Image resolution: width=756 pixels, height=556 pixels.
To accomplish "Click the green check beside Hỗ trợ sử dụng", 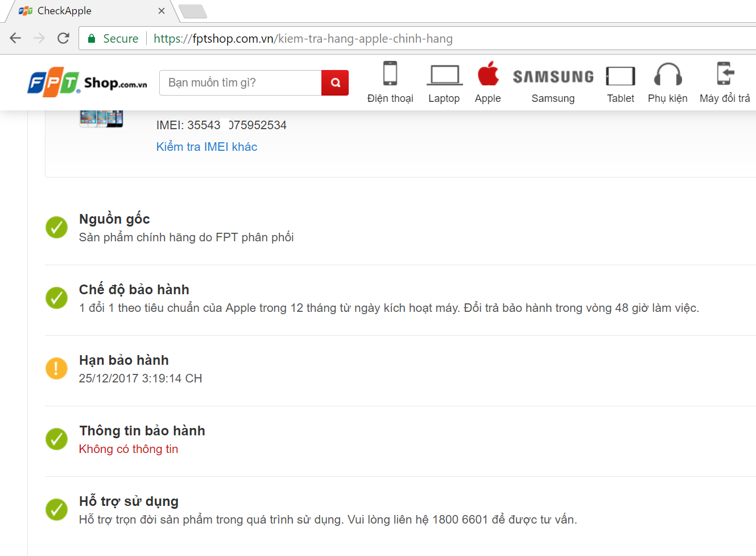I will [x=56, y=509].
